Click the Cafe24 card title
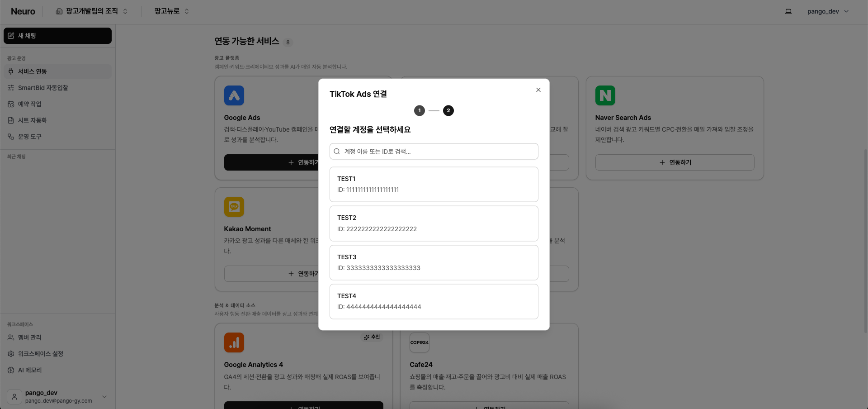 point(421,365)
